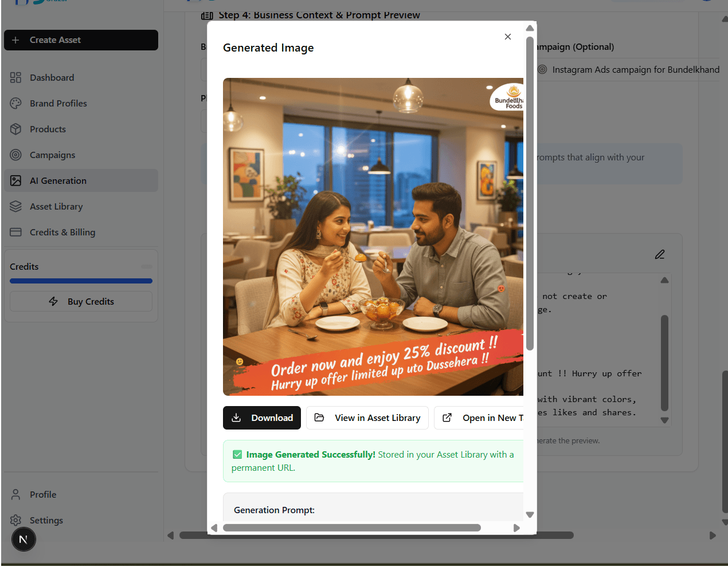Open the Profile page
This screenshot has width=728, height=567.
43,495
